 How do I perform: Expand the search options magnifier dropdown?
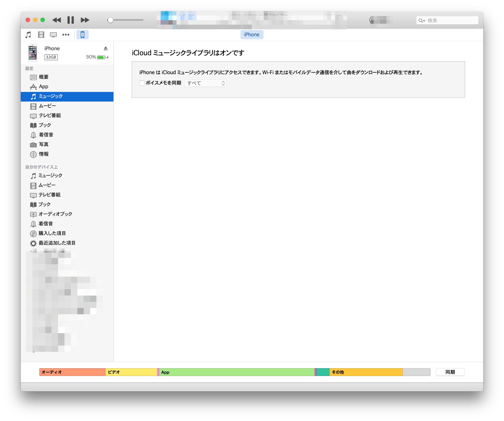pos(422,21)
